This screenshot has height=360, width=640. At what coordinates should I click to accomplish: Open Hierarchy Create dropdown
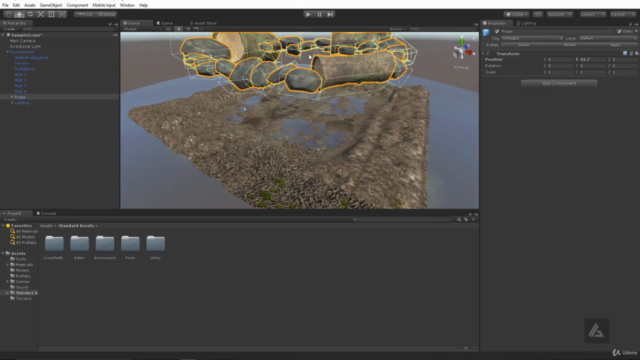10,29
